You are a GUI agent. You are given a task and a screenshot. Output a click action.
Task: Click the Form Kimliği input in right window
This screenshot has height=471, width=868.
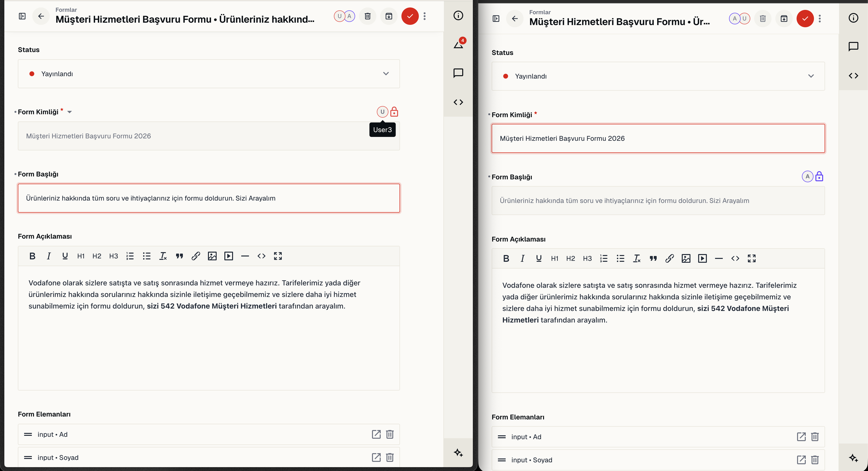pyautogui.click(x=658, y=138)
